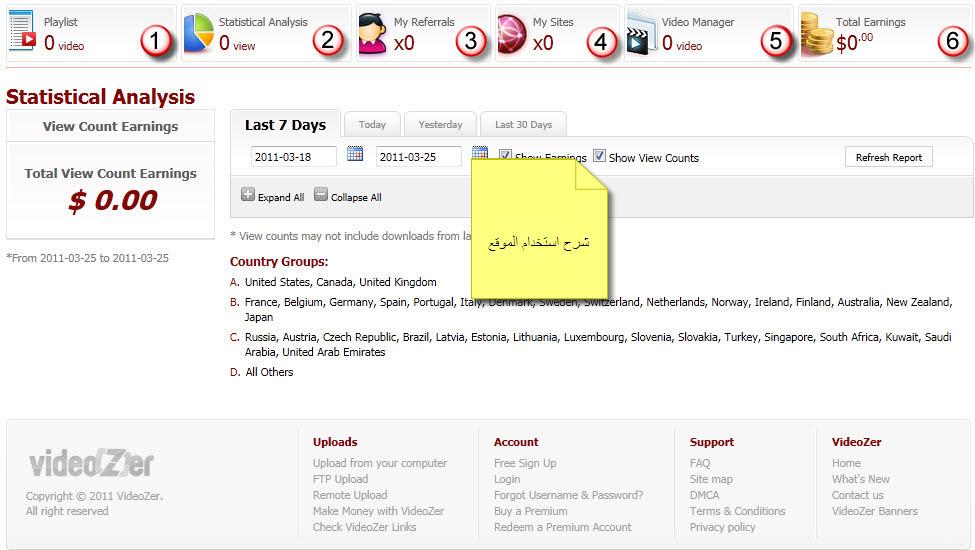Open the FTP Upload footer link
The width and height of the screenshot is (975, 550).
340,479
